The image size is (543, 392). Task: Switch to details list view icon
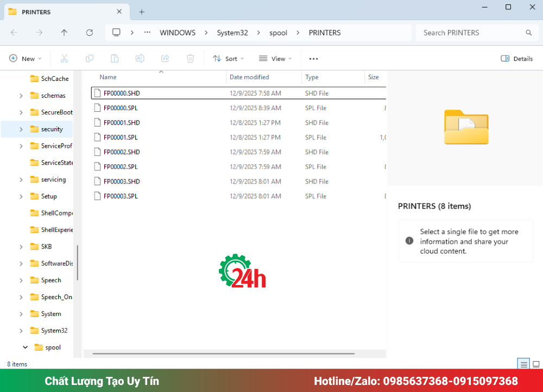(523, 364)
